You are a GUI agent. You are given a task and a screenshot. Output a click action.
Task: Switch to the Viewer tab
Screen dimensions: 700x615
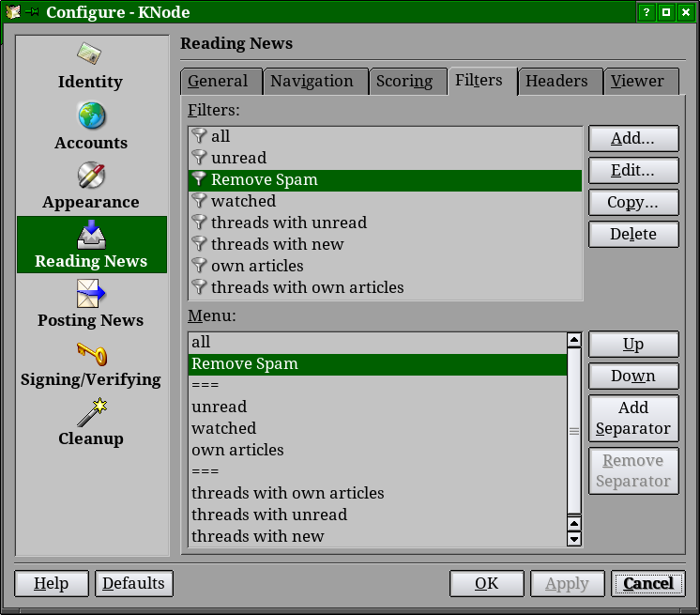click(641, 82)
